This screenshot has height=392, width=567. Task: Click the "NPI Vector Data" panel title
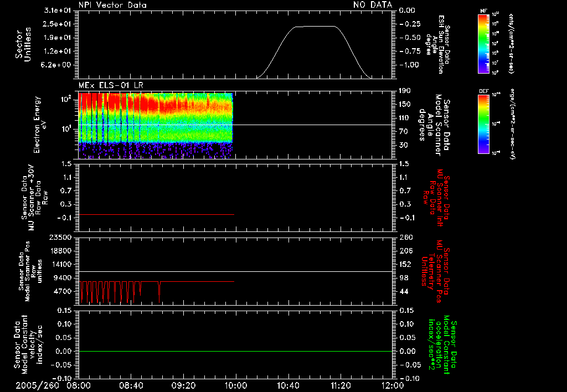[112, 5]
